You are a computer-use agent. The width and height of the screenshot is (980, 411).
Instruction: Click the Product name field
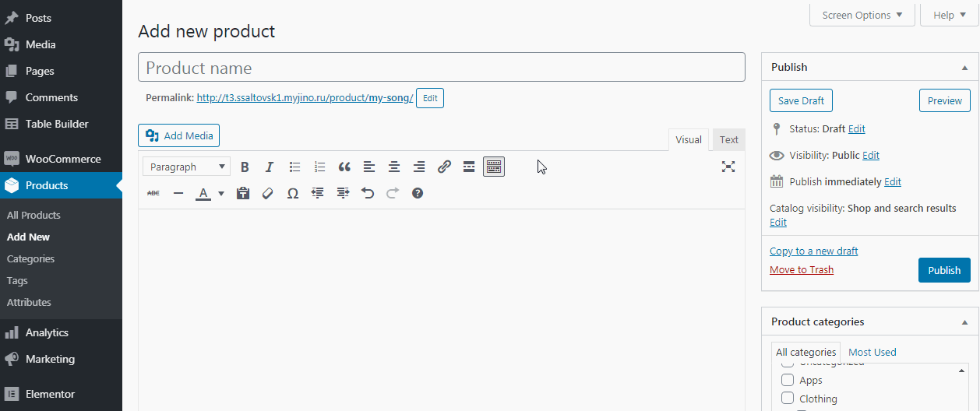pos(442,67)
